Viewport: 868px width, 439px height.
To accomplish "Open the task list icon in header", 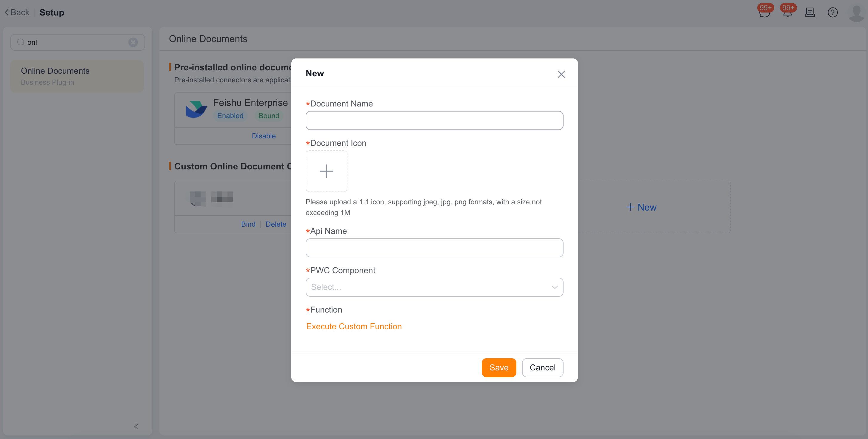I will pyautogui.click(x=810, y=13).
